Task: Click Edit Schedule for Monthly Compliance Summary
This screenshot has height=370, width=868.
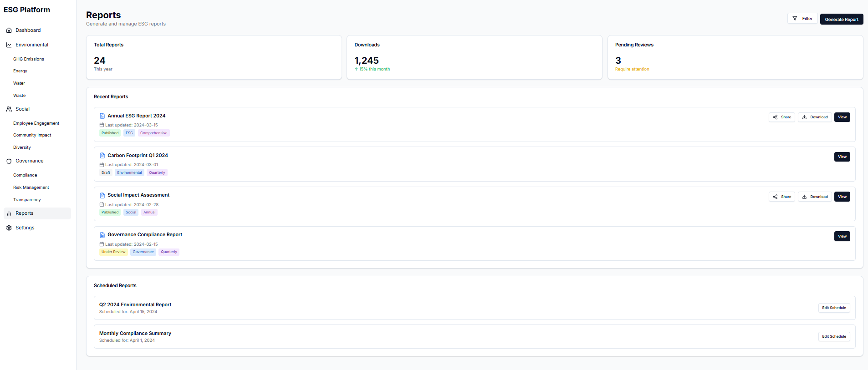Action: (x=833, y=336)
